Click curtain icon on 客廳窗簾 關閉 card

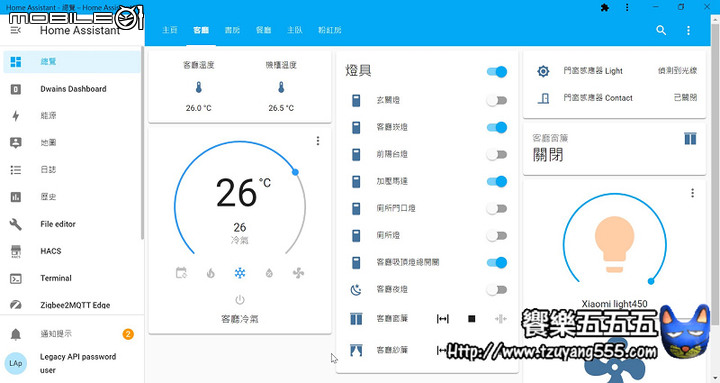[690, 138]
